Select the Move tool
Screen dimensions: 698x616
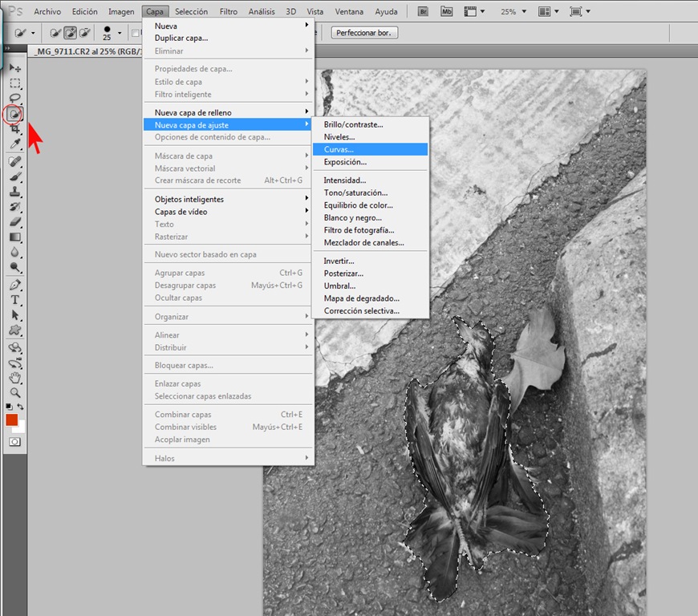click(x=14, y=67)
